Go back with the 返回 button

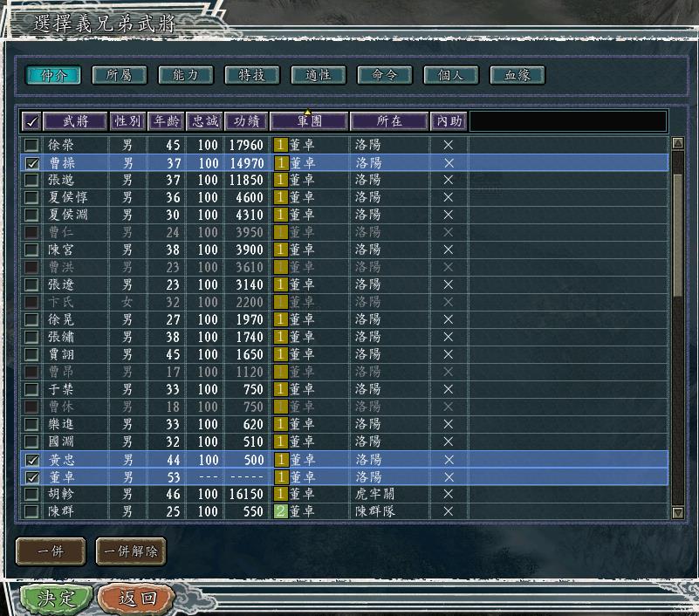[x=137, y=599]
